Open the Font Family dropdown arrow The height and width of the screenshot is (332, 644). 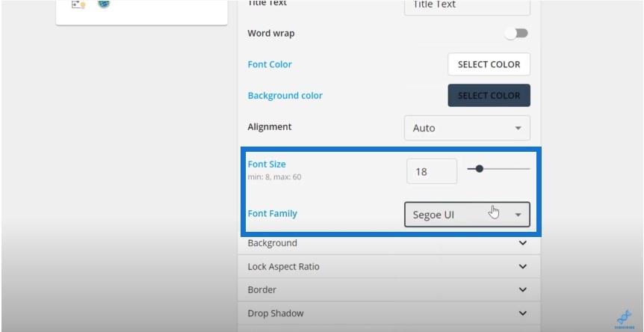click(x=518, y=215)
